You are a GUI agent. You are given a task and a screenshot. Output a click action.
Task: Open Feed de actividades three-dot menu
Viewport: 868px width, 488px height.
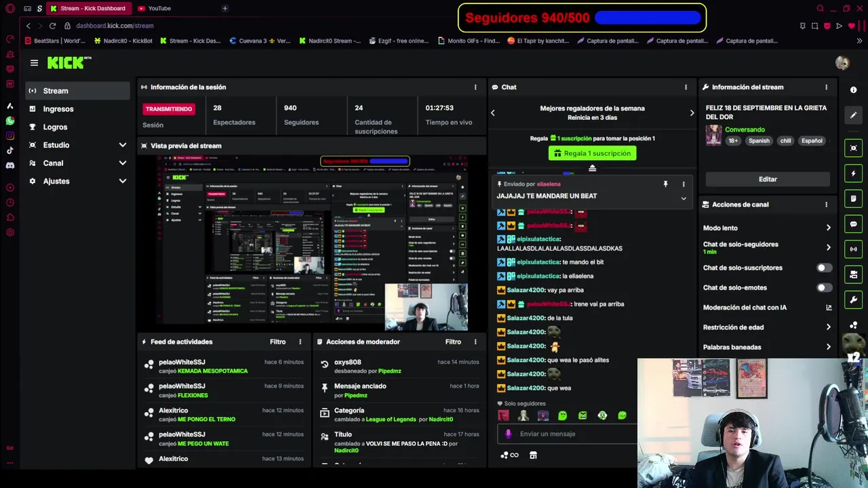[x=300, y=342]
